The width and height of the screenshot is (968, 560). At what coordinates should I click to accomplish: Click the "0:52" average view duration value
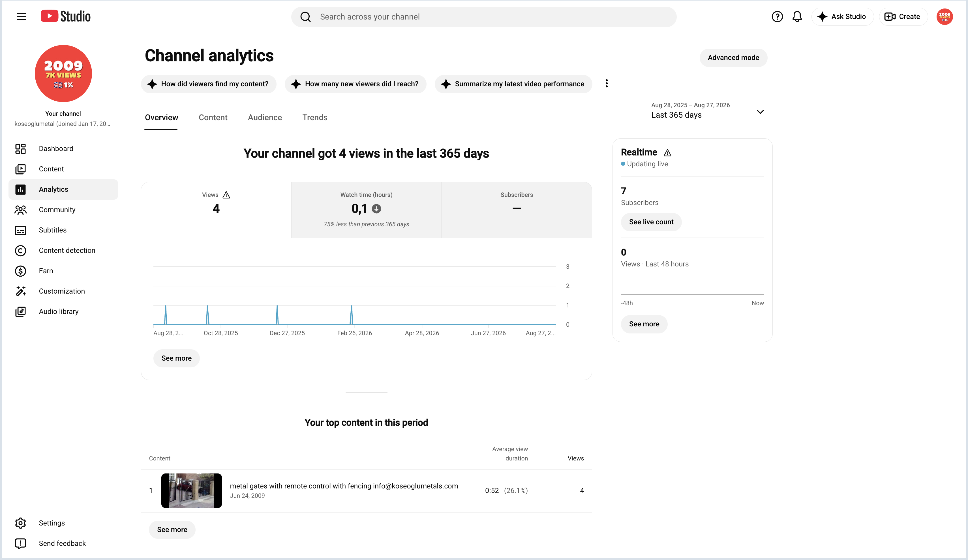click(492, 490)
